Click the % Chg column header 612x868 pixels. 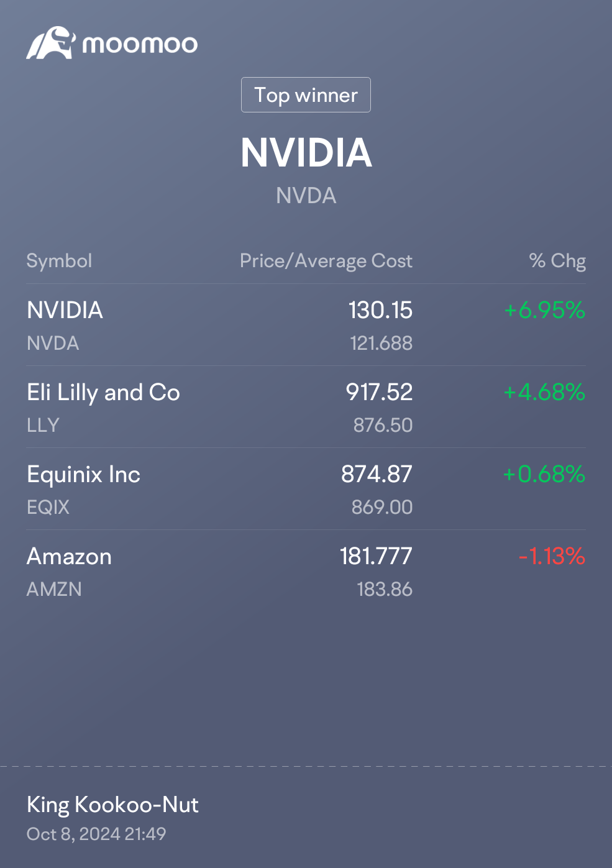557,261
